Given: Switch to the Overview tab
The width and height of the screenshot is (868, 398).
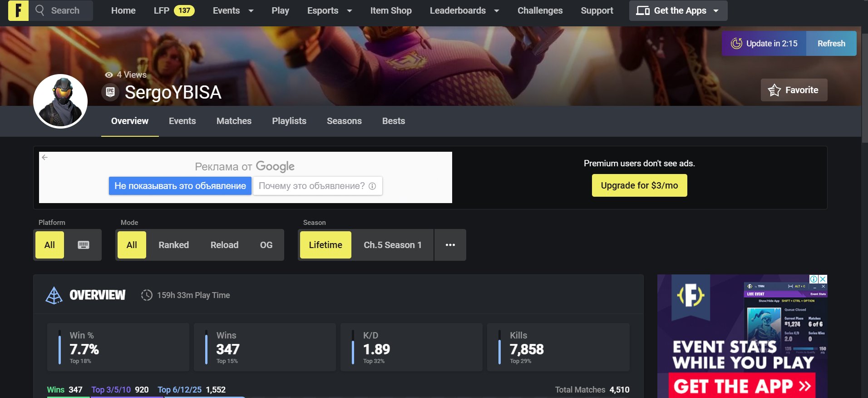Looking at the screenshot, I should 130,121.
